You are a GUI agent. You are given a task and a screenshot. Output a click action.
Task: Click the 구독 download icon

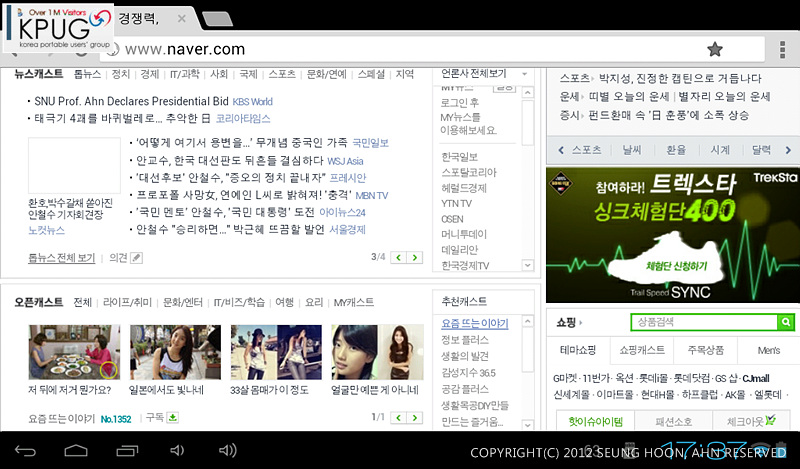click(172, 417)
